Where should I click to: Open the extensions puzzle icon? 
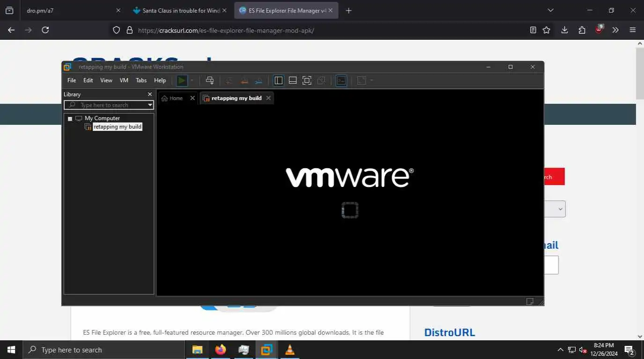point(582,30)
